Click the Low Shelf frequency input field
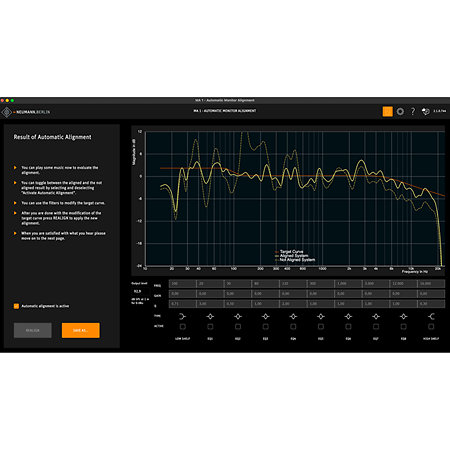The image size is (450, 450). (x=182, y=284)
